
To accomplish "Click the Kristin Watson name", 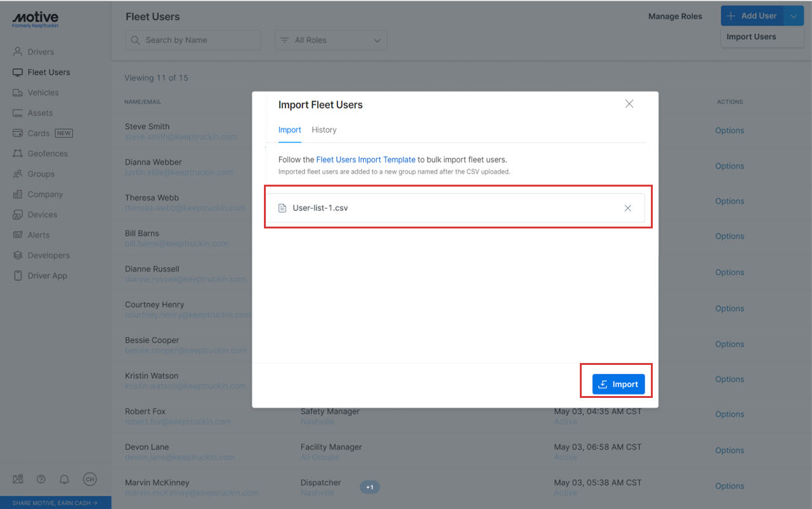I will 152,376.
